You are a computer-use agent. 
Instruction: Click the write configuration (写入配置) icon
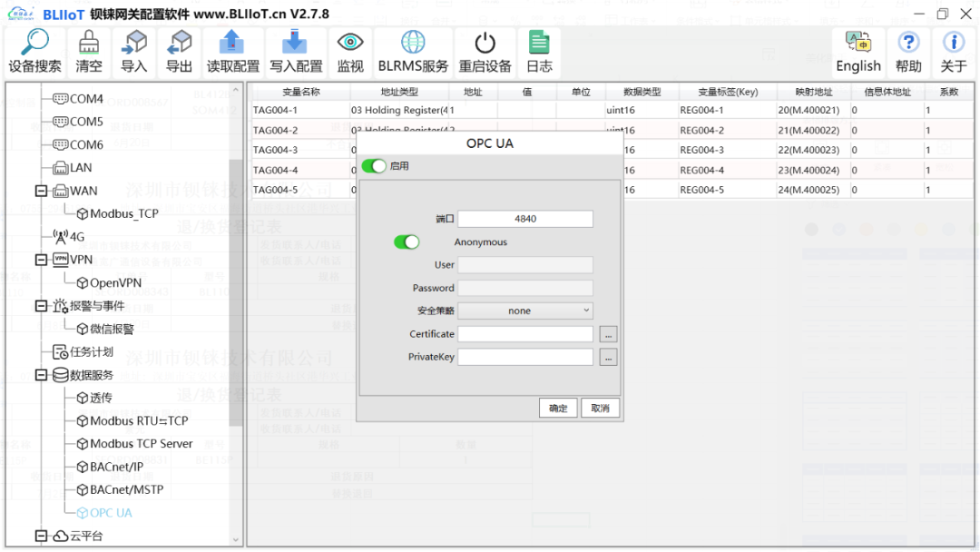pos(296,44)
